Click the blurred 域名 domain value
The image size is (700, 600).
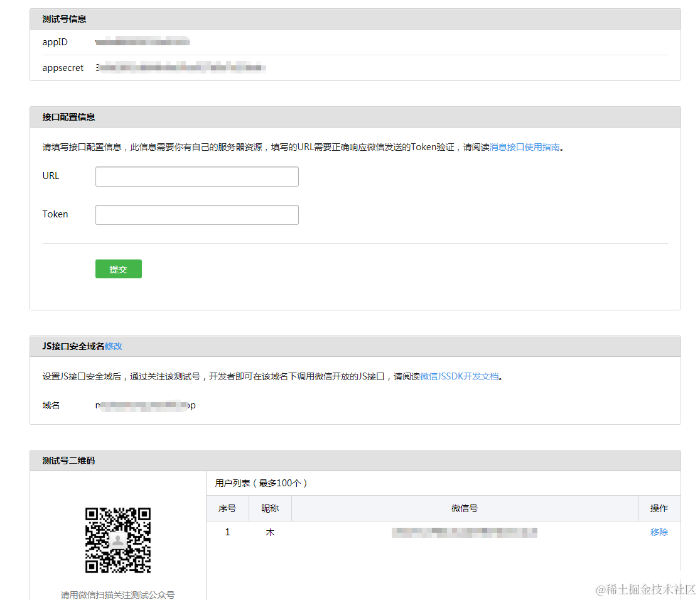[x=146, y=405]
